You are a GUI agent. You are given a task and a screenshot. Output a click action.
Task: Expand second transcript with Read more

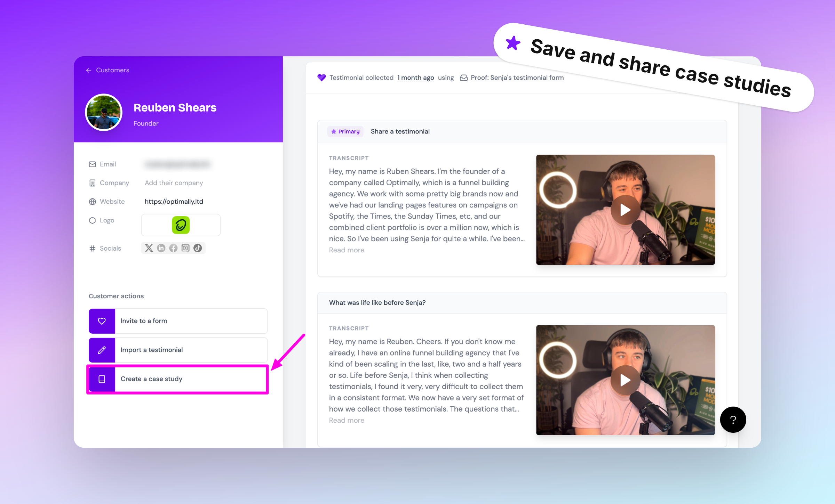pos(347,420)
